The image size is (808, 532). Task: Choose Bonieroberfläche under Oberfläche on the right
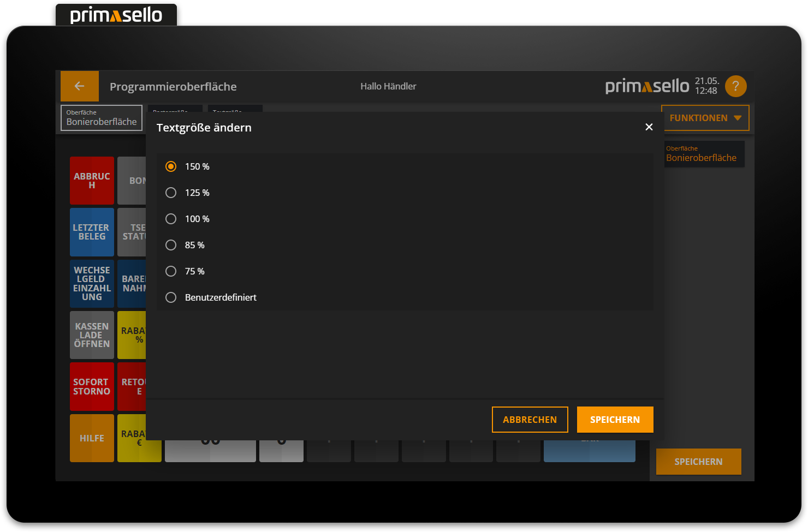704,154
